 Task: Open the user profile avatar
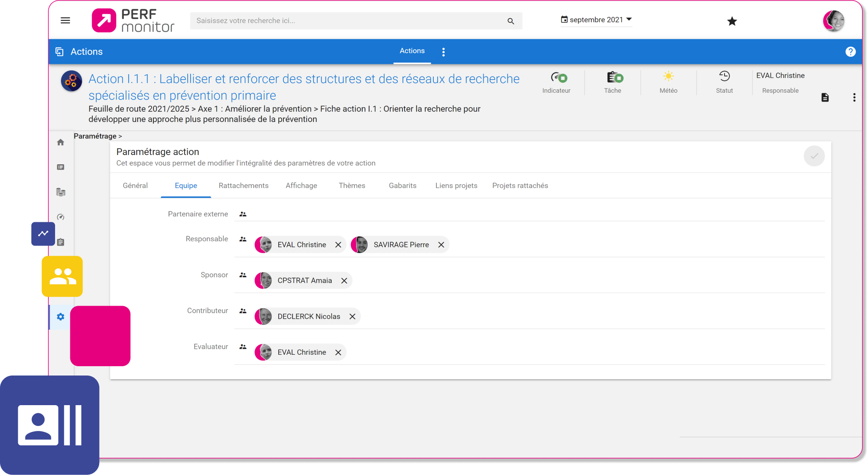[x=833, y=21]
